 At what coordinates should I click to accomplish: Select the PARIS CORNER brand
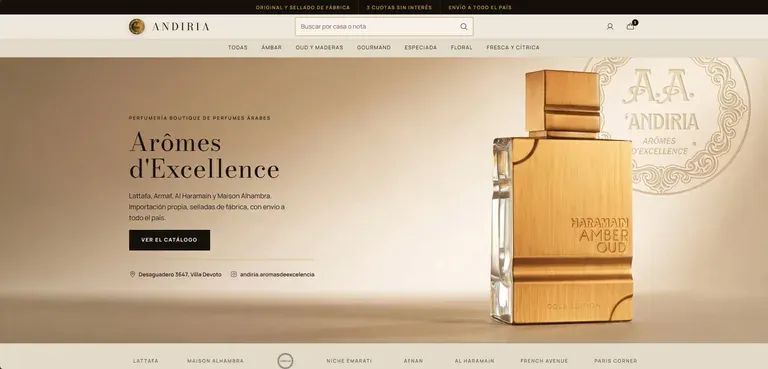(x=616, y=361)
